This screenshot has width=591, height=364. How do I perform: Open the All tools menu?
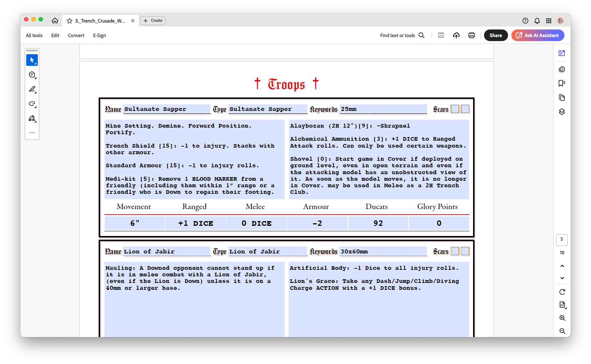click(x=34, y=35)
